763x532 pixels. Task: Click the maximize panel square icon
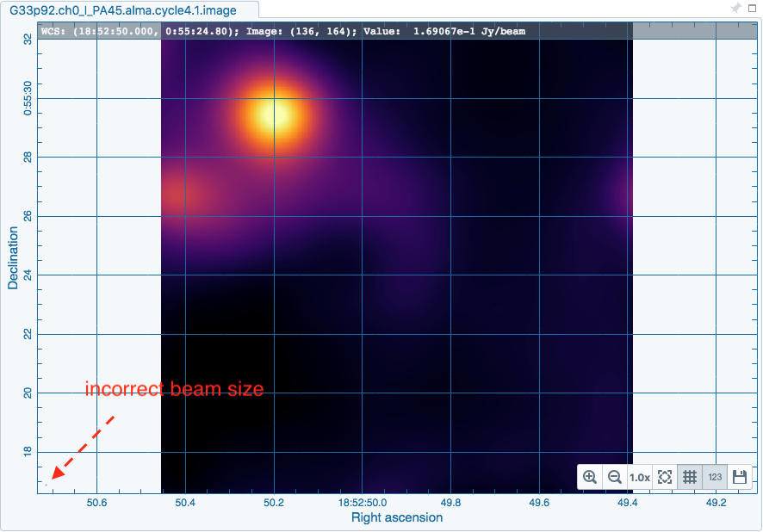click(751, 9)
